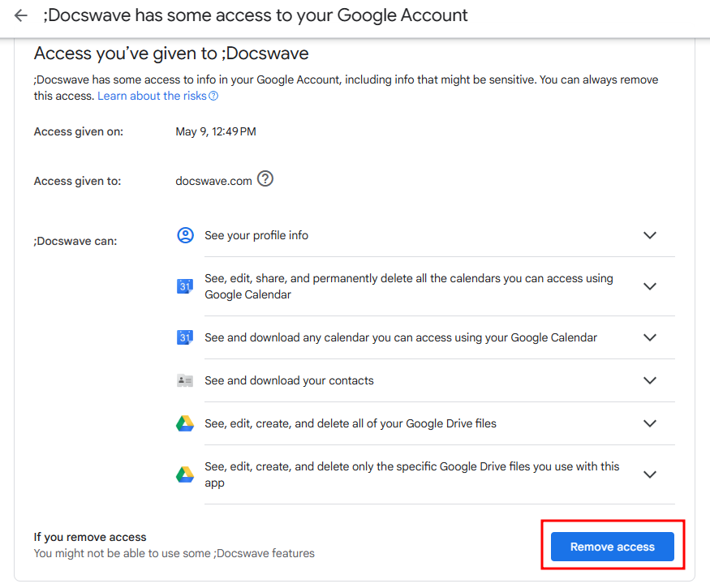710x588 pixels.
Task: Click the question mark icon after 'Learn about the risks'
Action: (x=213, y=96)
